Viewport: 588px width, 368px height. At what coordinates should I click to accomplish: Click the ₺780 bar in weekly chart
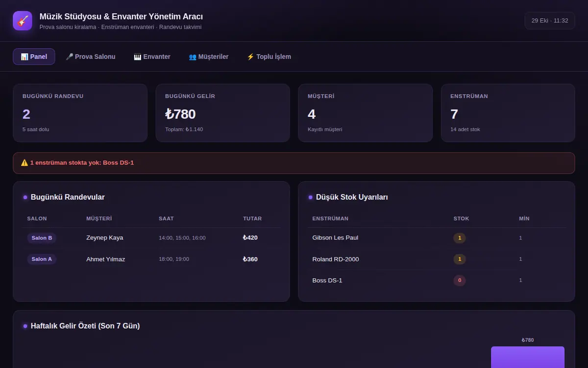click(x=528, y=357)
